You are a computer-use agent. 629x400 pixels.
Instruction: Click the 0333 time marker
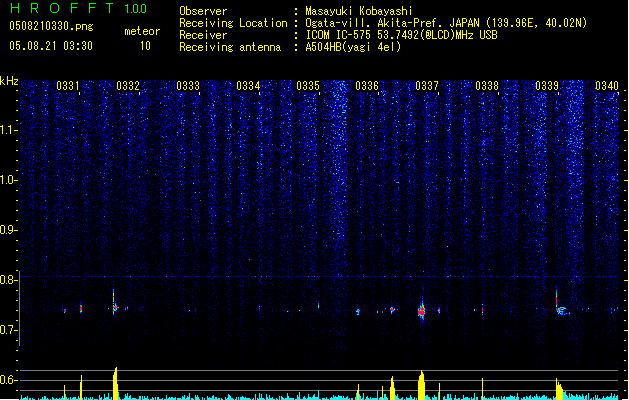pyautogui.click(x=188, y=85)
